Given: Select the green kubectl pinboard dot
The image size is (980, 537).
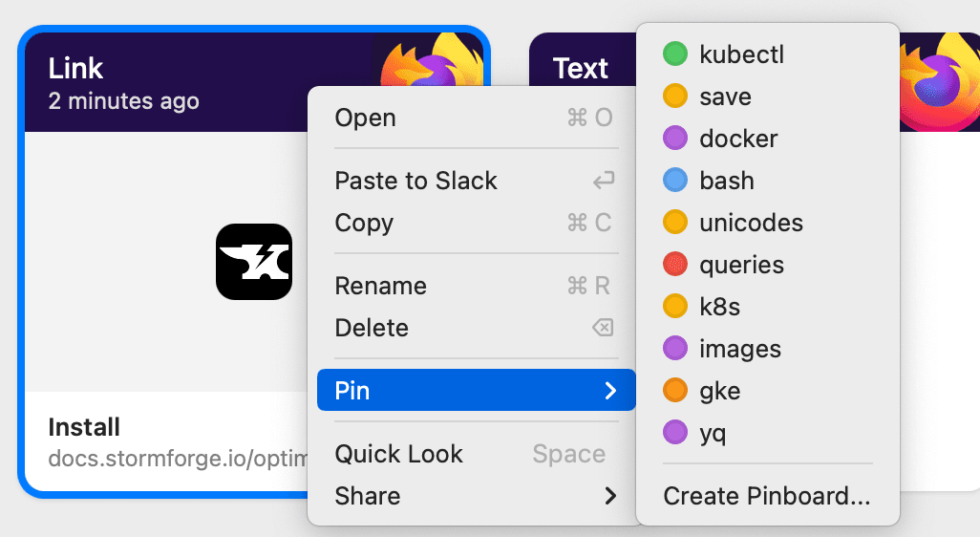Looking at the screenshot, I should (x=675, y=54).
